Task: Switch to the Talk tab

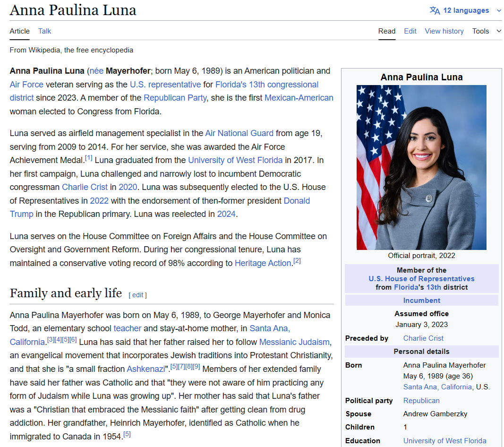Action: (x=45, y=31)
